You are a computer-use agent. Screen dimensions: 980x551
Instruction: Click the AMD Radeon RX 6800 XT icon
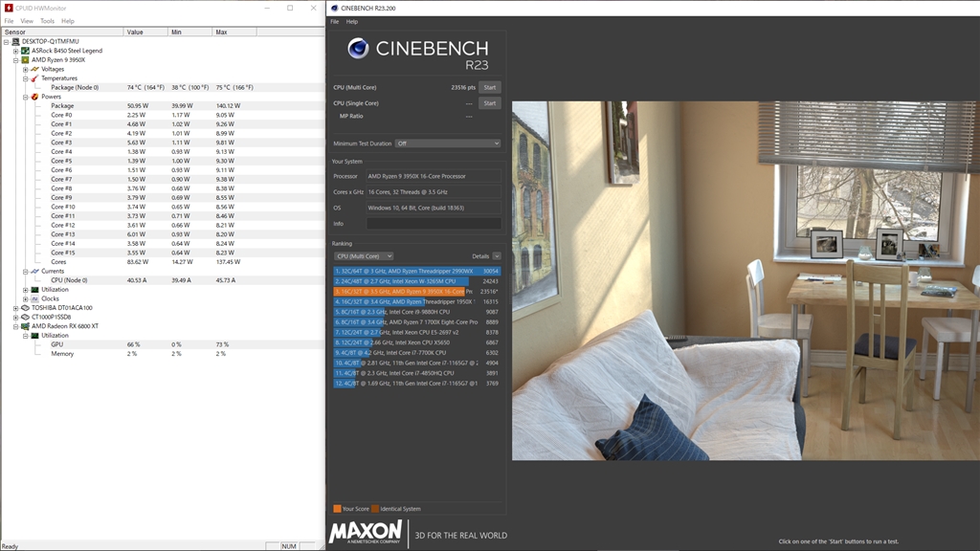26,326
